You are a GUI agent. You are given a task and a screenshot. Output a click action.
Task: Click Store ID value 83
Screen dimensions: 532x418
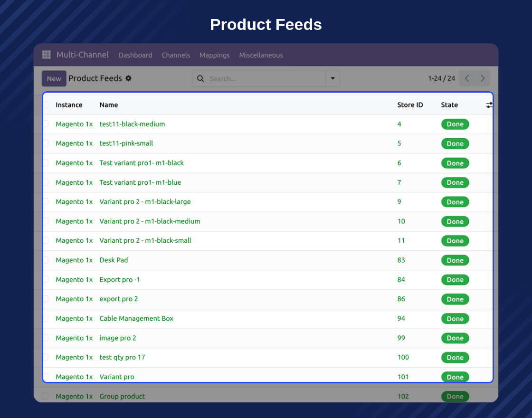tap(401, 260)
